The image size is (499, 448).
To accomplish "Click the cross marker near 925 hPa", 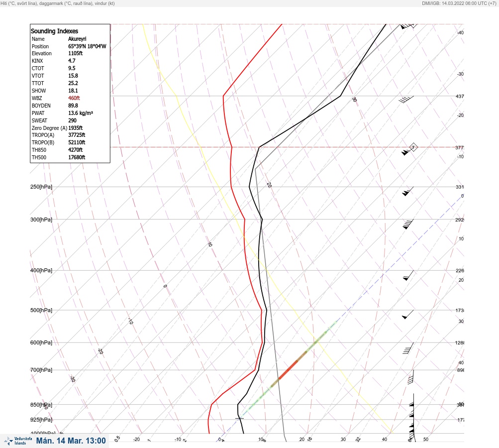I will (239, 418).
